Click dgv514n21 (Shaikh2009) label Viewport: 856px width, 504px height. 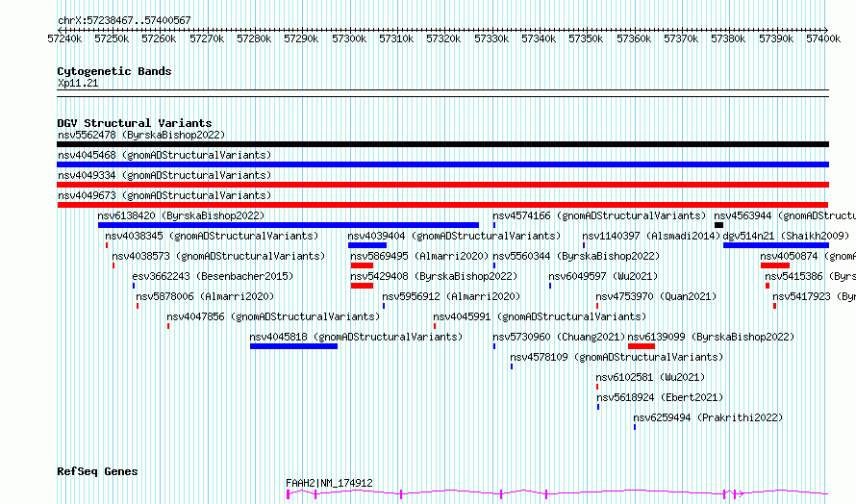point(786,236)
